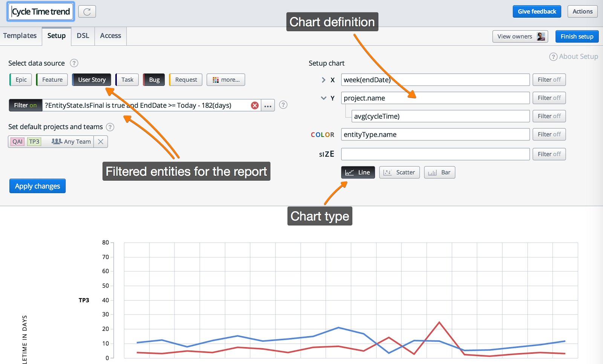Click the project.name Y field
603x364 pixels.
[435, 98]
